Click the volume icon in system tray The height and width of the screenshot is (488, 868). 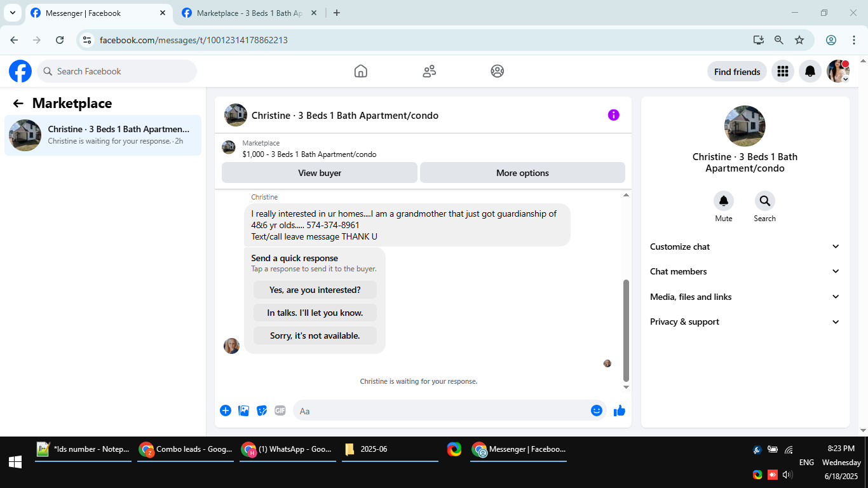[x=788, y=475]
